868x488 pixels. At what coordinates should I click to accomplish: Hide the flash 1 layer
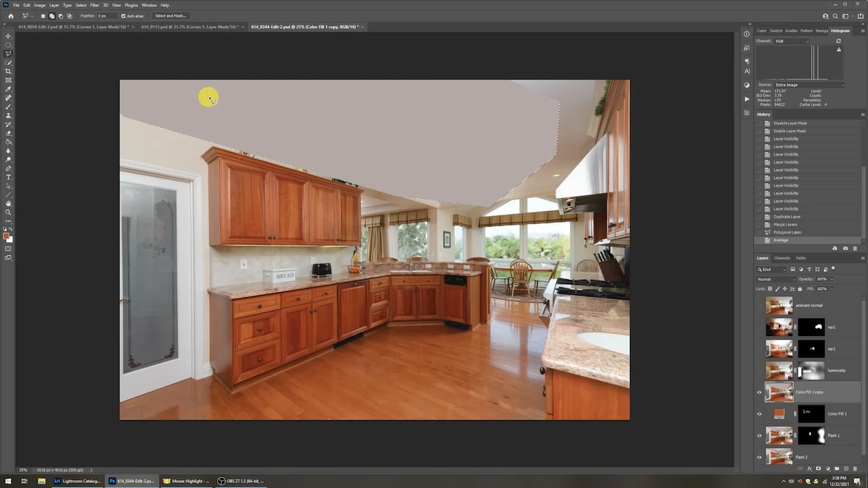coord(759,436)
